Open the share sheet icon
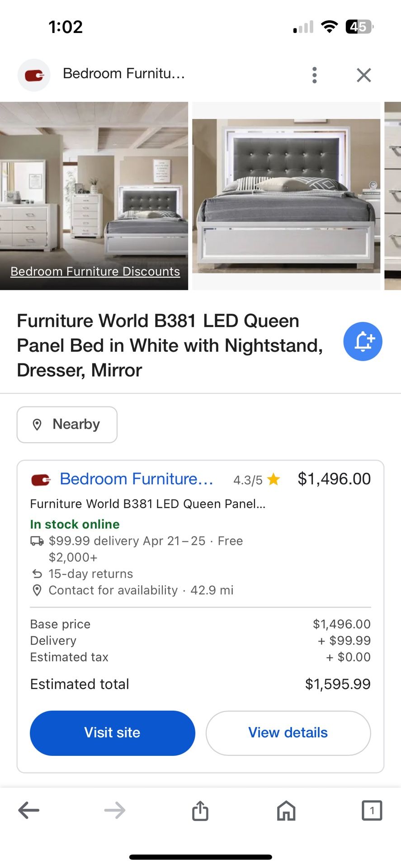401x868 pixels. pyautogui.click(x=200, y=810)
